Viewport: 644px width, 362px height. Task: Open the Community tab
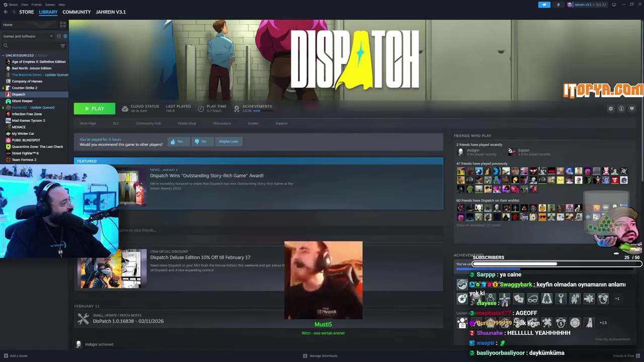coord(76,12)
